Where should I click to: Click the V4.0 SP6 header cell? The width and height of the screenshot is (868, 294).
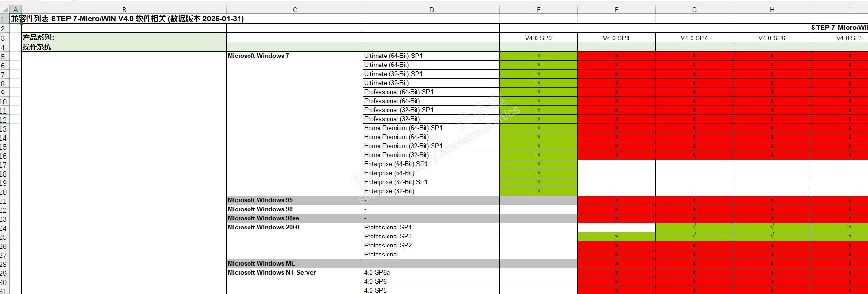pos(772,38)
